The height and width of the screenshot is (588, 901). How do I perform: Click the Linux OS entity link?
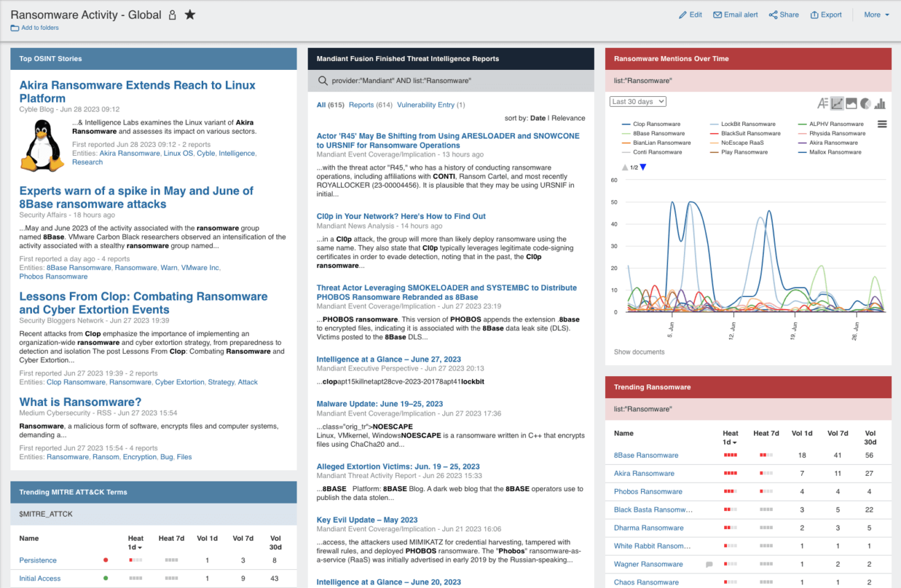177,153
